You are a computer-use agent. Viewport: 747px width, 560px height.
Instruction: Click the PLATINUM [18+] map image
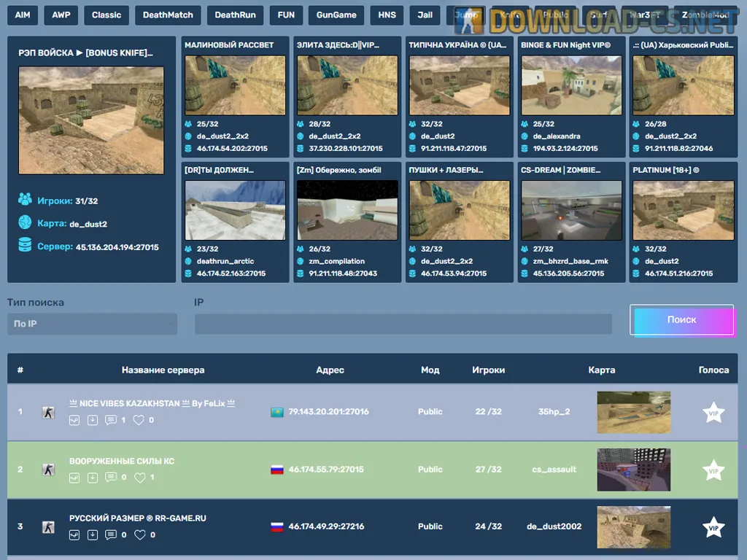click(683, 210)
